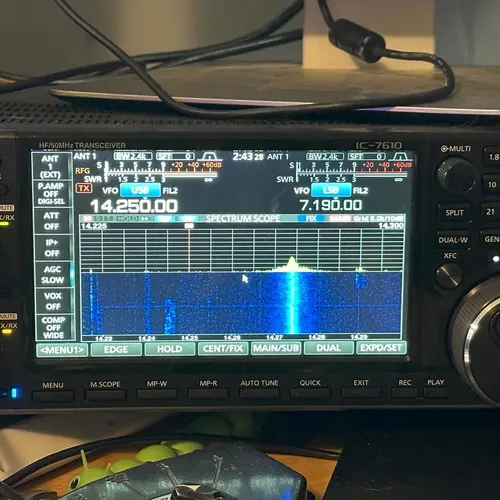Toggle the IP+ OFF setting
Image resolution: width=500 pixels, height=500 pixels.
click(x=52, y=248)
